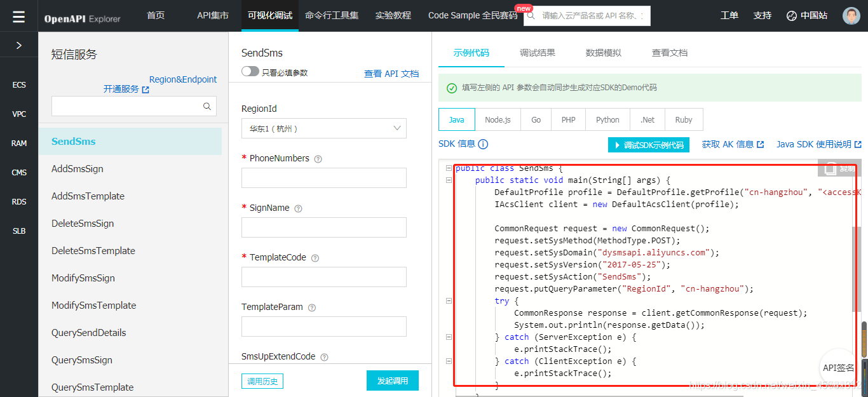Open ECS in left product sidebar
Viewport: 868px width, 397px height.
pyautogui.click(x=19, y=85)
